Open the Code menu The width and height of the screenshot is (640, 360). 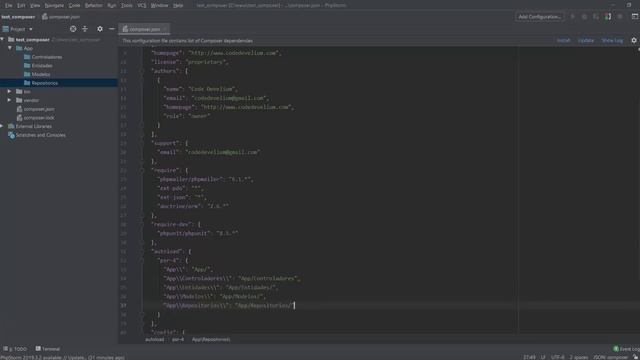point(74,5)
